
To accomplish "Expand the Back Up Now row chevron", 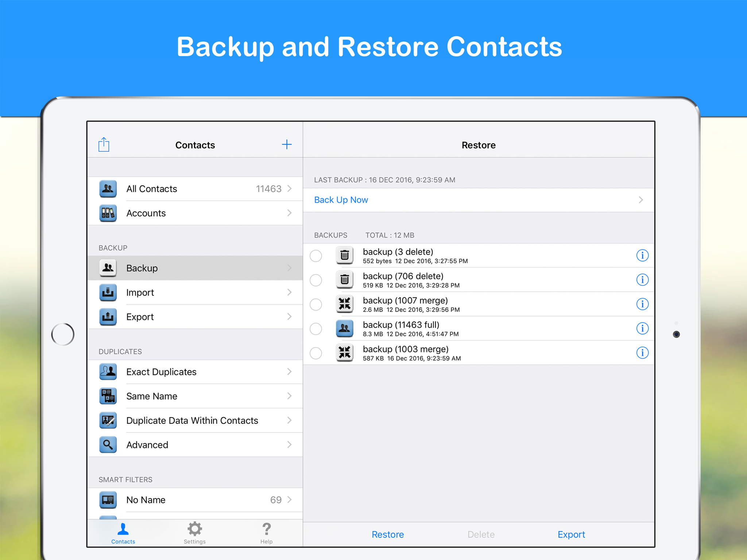I will tap(640, 200).
